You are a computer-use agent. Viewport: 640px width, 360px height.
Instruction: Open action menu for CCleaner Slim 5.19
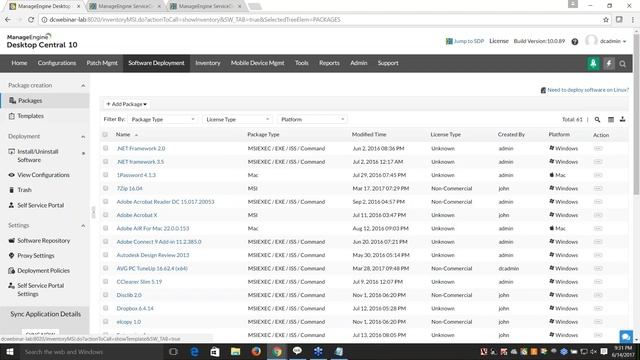(x=598, y=282)
